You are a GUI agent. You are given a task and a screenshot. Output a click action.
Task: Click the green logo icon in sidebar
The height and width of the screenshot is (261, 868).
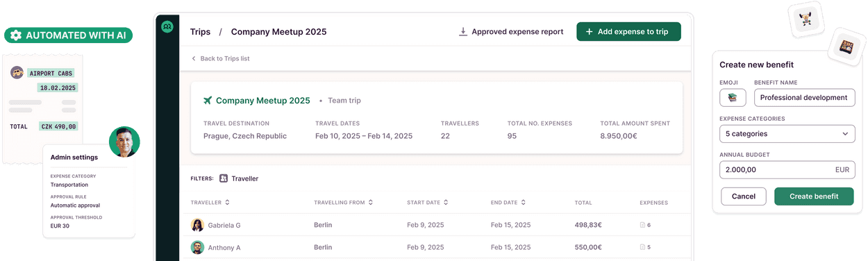click(167, 27)
